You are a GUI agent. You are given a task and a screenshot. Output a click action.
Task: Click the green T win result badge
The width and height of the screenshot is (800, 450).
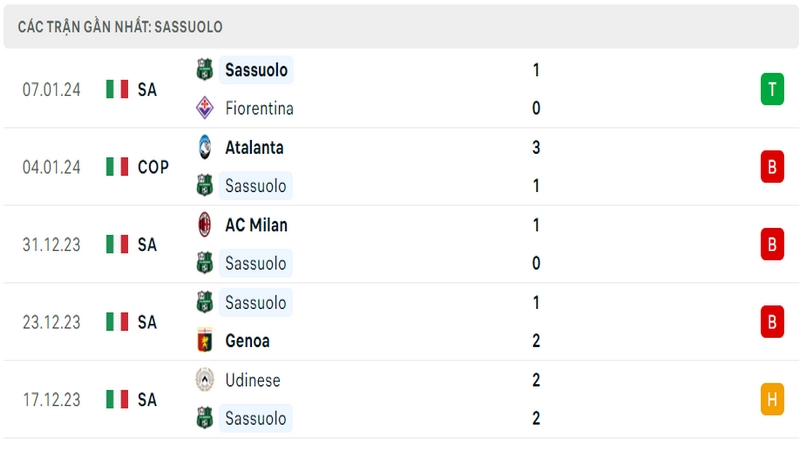(x=772, y=89)
